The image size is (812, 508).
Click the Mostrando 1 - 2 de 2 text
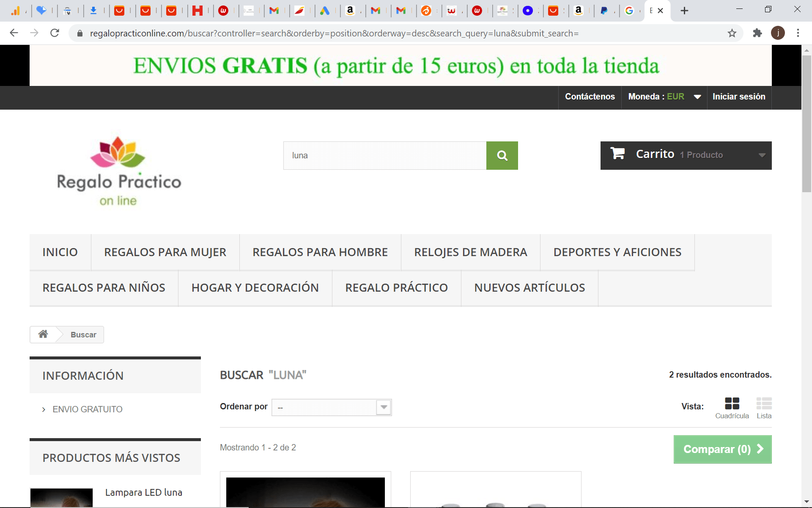[258, 447]
